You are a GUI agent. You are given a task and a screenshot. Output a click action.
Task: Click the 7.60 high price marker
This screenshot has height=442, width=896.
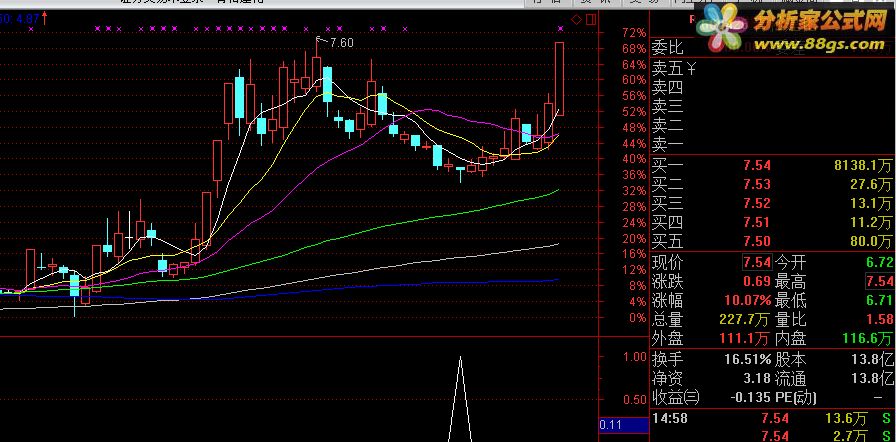pos(341,43)
